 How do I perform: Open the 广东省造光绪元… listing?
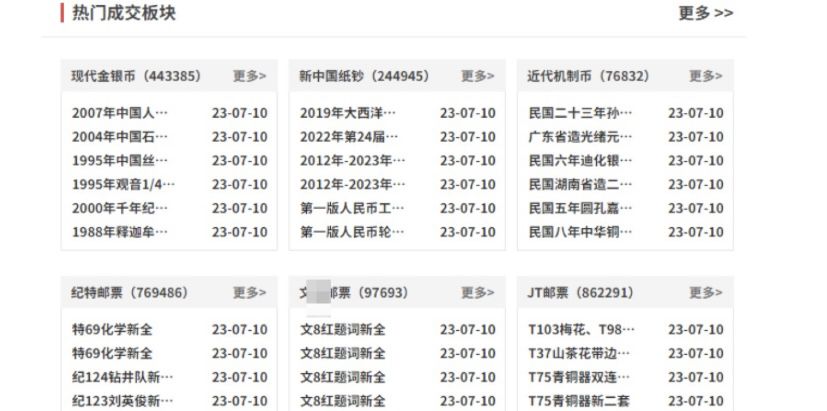pos(580,137)
